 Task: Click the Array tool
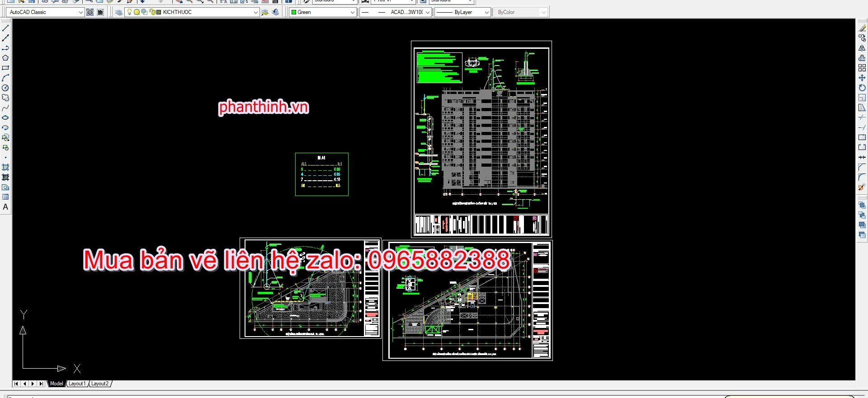(862, 68)
